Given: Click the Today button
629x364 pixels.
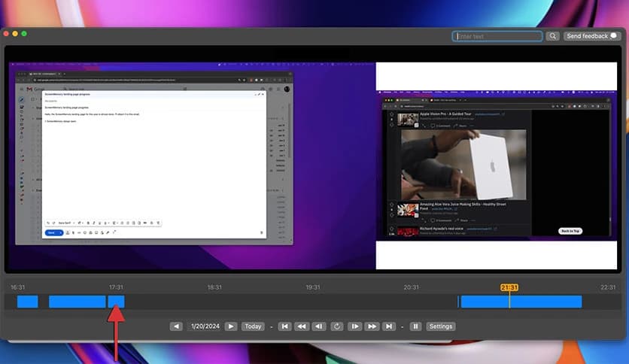Looking at the screenshot, I should point(253,326).
